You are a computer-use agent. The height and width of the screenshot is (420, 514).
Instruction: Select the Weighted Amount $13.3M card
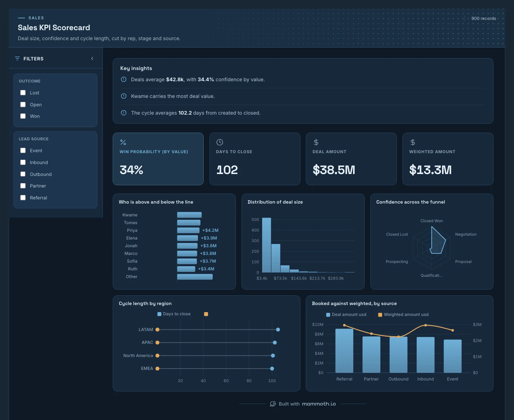(x=448, y=159)
